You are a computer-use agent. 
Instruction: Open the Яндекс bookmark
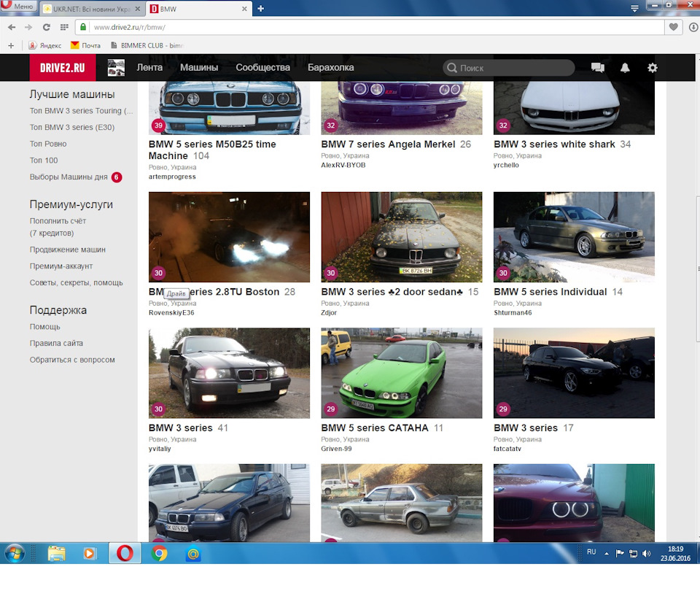click(45, 45)
